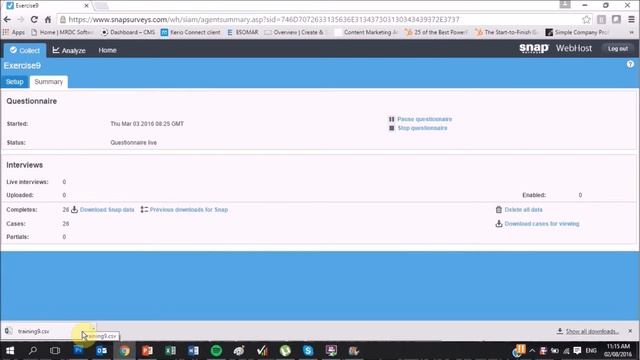Click the Thu Mar 03 2016 start date
Viewport: 640px width, 360px height.
tap(147, 124)
